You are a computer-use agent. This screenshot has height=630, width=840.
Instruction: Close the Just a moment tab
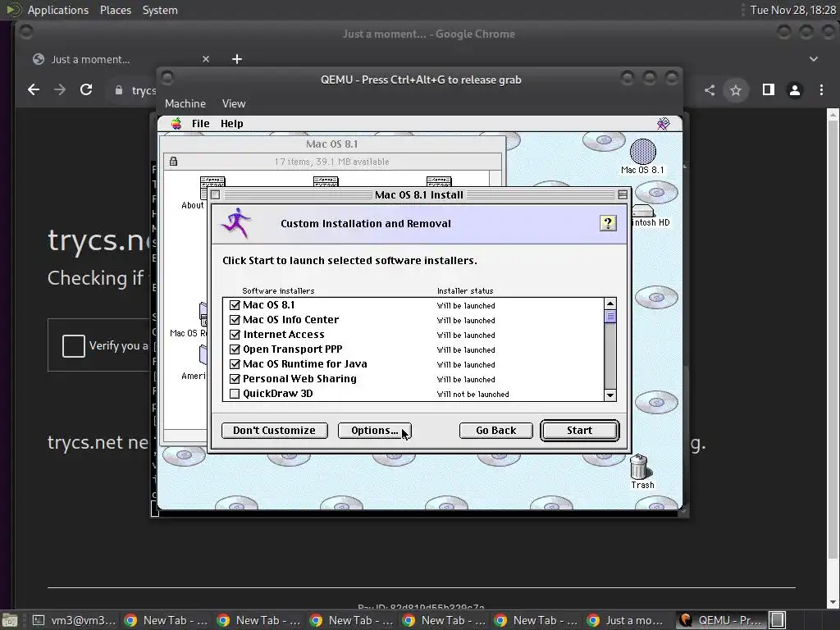[x=206, y=59]
